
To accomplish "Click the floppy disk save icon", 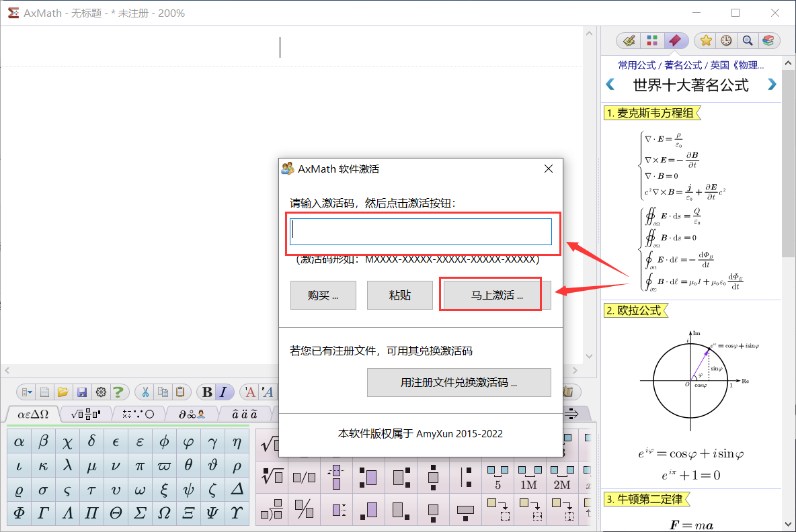I will [82, 392].
